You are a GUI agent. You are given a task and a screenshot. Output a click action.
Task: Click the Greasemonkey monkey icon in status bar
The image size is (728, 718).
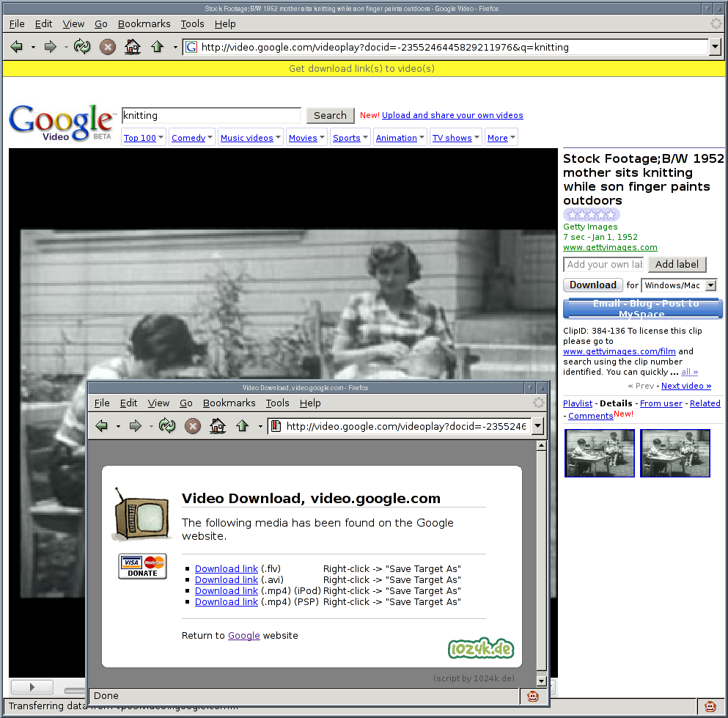pos(710,706)
